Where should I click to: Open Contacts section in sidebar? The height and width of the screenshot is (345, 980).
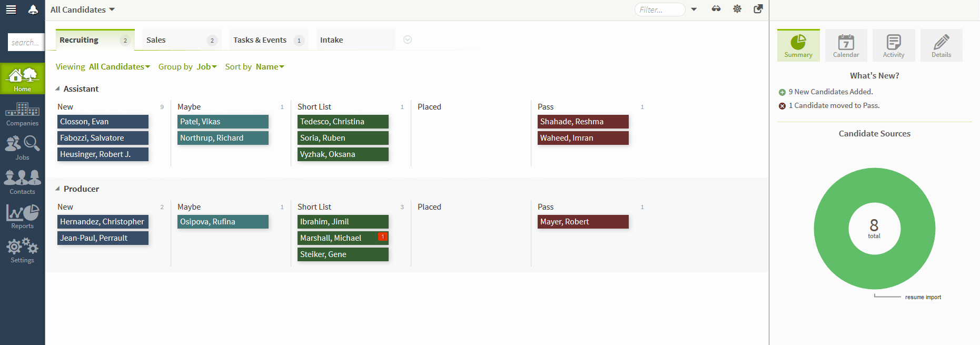[22, 182]
